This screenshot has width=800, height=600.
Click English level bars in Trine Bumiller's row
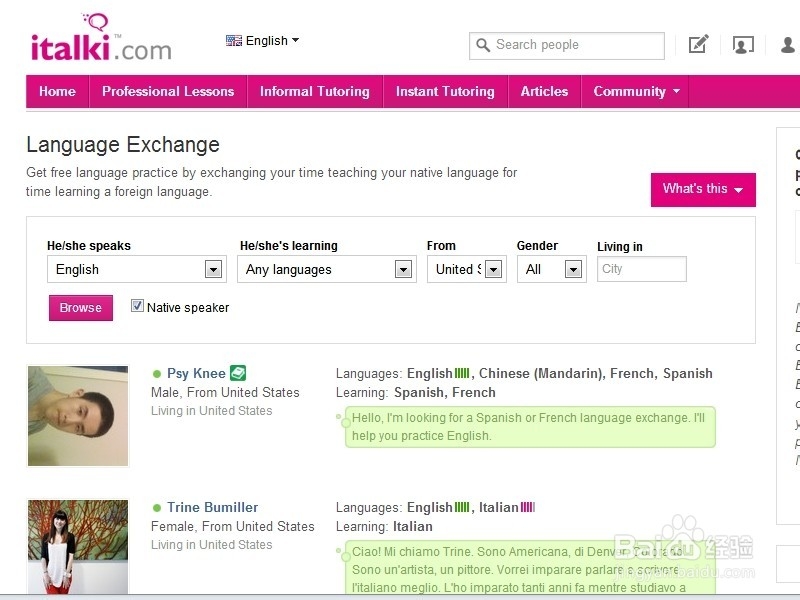462,507
